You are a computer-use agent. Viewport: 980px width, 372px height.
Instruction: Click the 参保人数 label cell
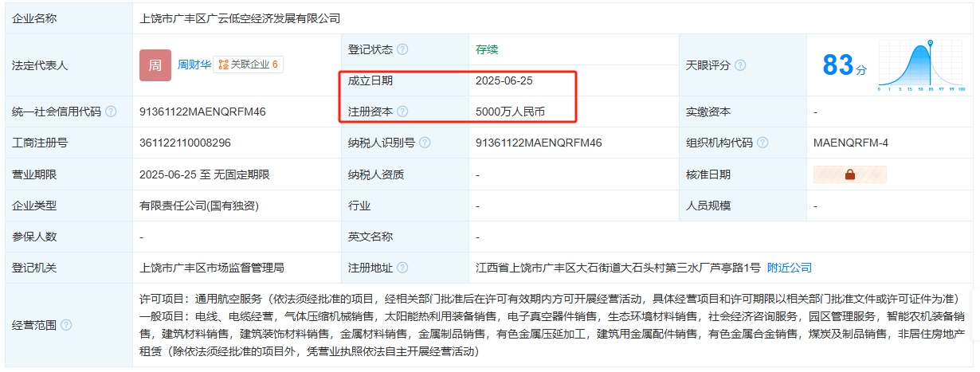[69, 237]
